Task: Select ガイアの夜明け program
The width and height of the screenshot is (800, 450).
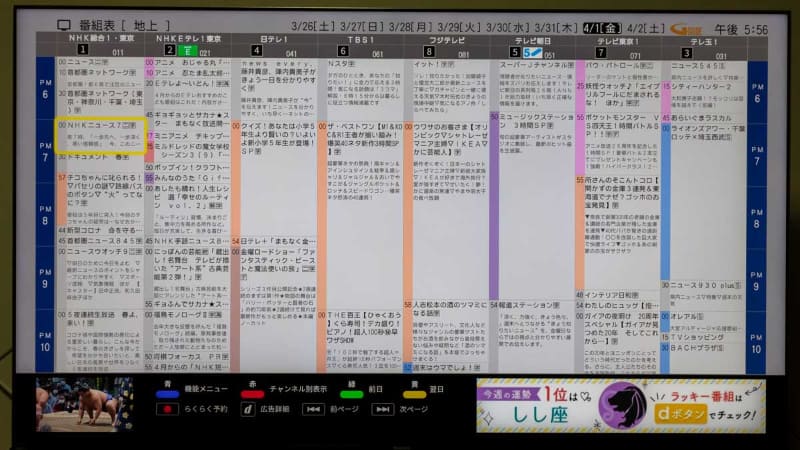Action: pos(618,342)
